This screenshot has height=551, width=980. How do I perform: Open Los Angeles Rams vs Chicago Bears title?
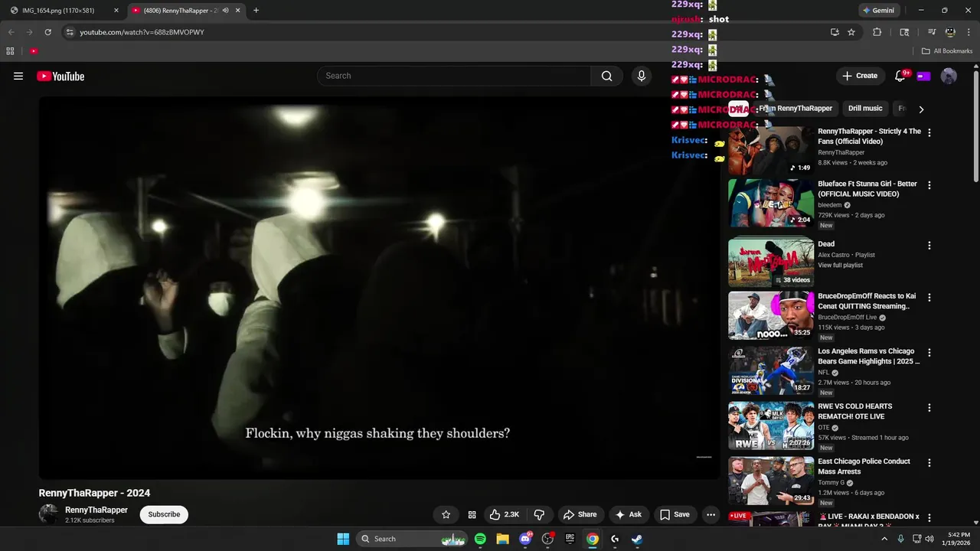869,356
